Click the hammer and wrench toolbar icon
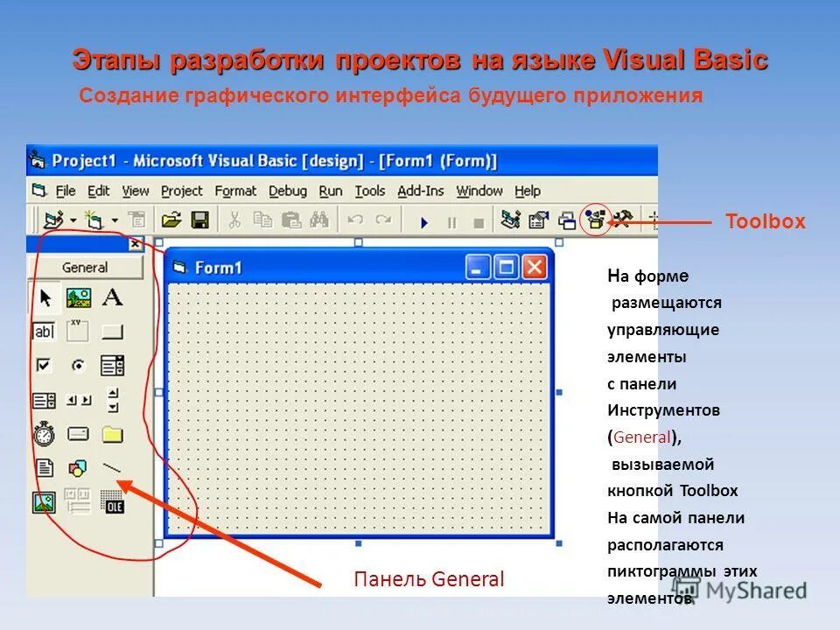840x630 pixels. [622, 219]
